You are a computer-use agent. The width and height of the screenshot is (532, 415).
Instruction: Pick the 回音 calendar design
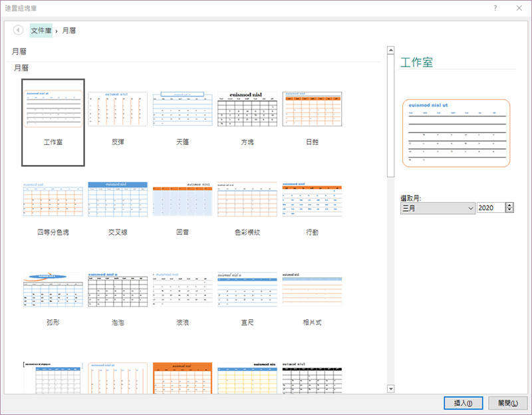pyautogui.click(x=182, y=199)
